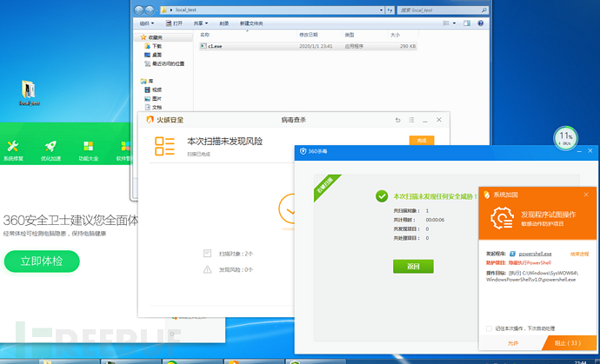Open 桌面 in navigation pane
The width and height of the screenshot is (600, 364).
153,55
